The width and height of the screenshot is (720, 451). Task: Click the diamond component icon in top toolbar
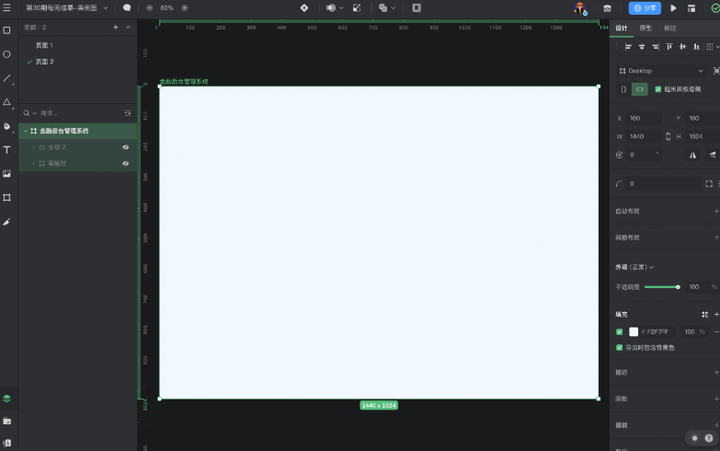pyautogui.click(x=304, y=8)
